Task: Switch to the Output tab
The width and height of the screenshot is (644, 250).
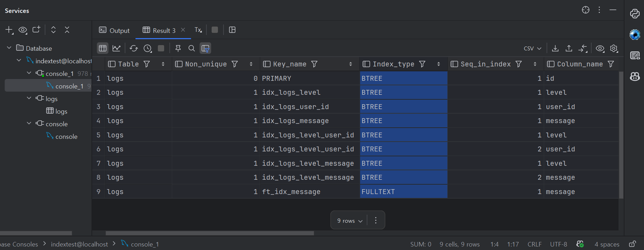Action: tap(114, 30)
